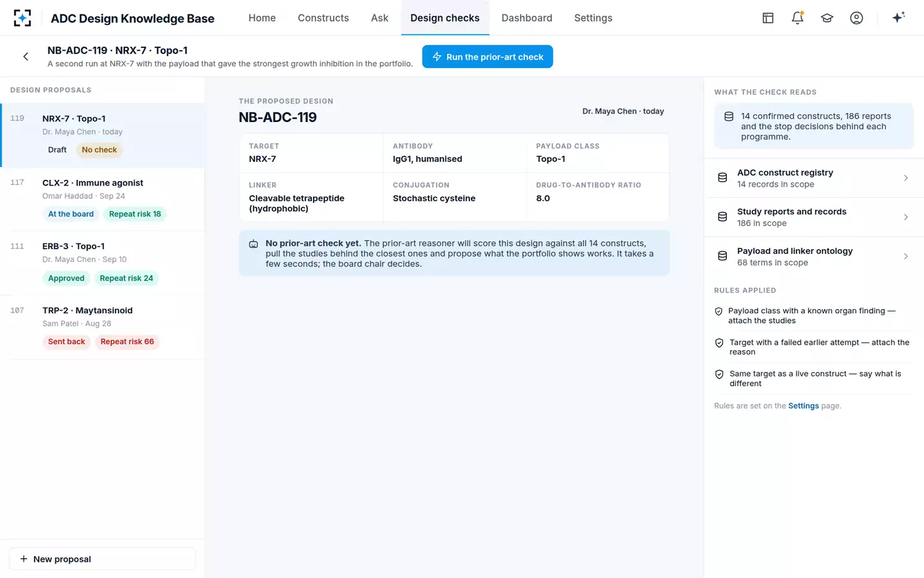The width and height of the screenshot is (924, 578).
Task: Select proposal 107 TRP-2 · Maytansinoid
Action: pyautogui.click(x=103, y=327)
